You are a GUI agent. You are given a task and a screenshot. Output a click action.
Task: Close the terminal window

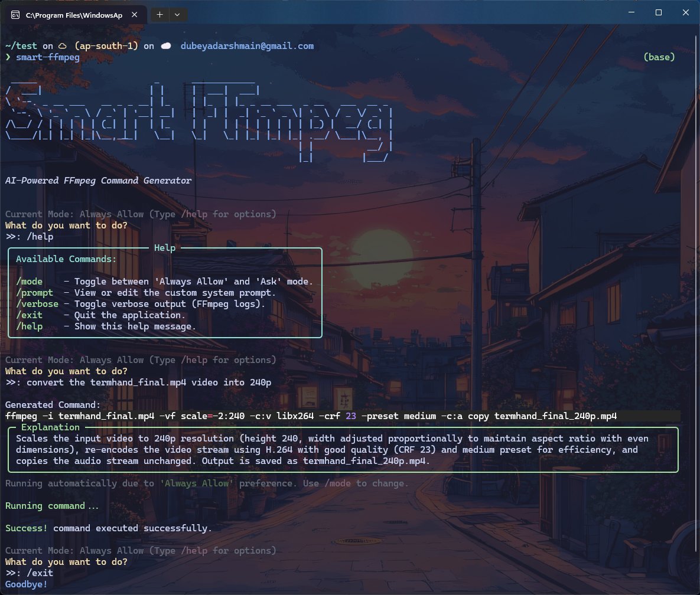pyautogui.click(x=686, y=12)
